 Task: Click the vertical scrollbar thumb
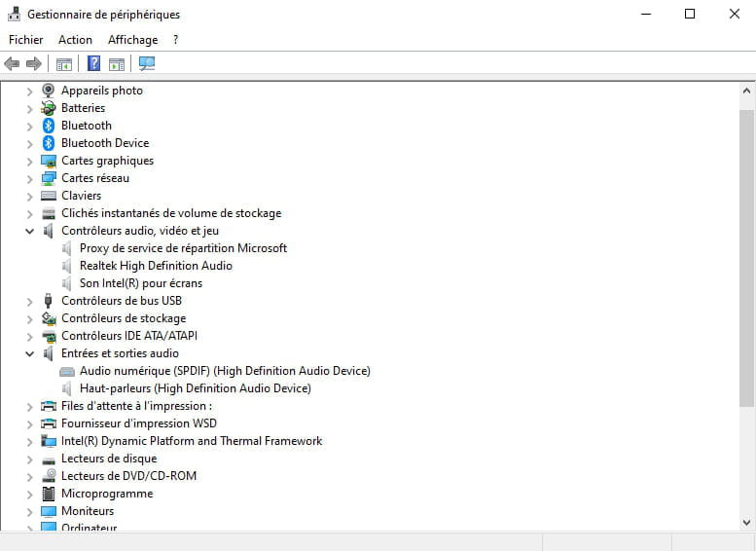[x=747, y=258]
